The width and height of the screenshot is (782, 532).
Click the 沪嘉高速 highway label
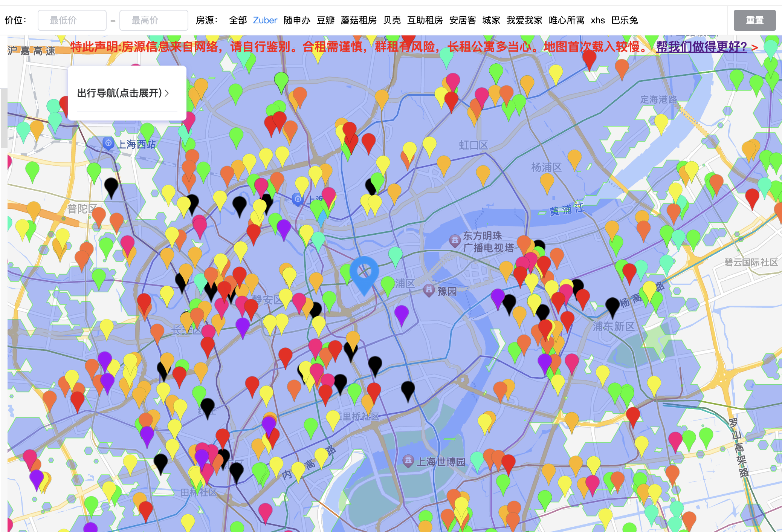32,51
